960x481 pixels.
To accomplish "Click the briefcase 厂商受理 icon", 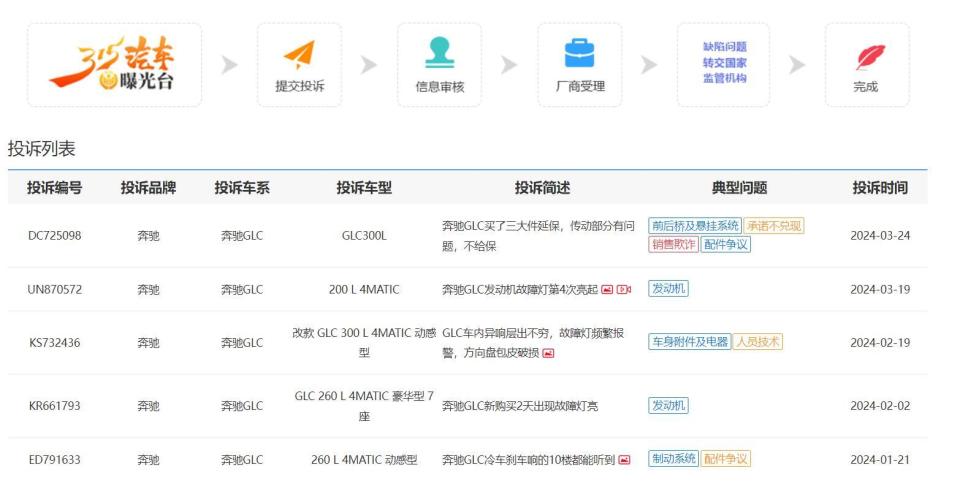I will coord(579,53).
